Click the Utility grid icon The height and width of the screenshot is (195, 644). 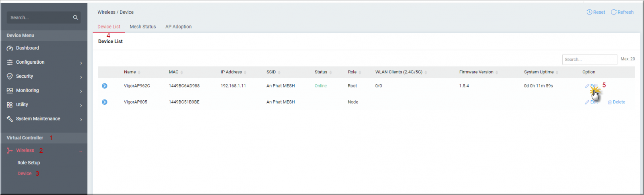click(10, 104)
